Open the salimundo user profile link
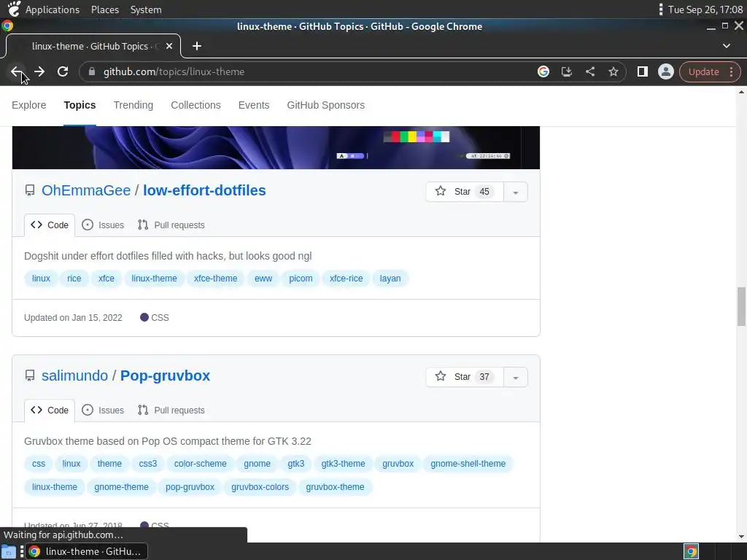 75,376
